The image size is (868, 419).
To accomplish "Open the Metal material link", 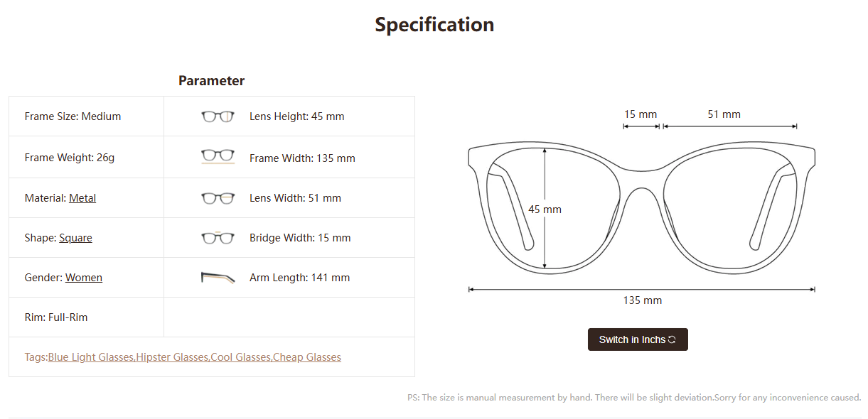I will [x=82, y=198].
